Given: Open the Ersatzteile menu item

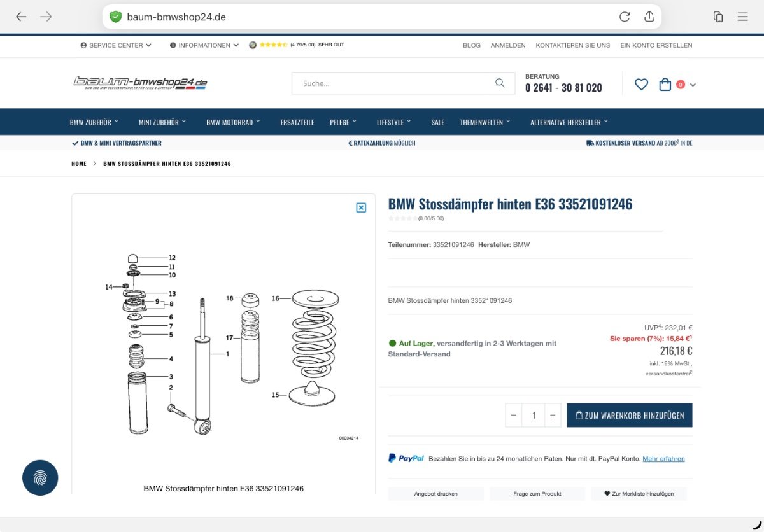Looking at the screenshot, I should 297,122.
